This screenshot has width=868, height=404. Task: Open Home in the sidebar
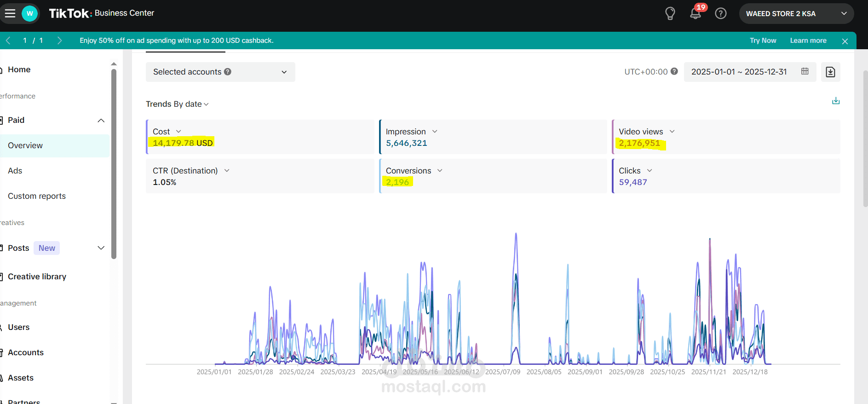pos(19,69)
